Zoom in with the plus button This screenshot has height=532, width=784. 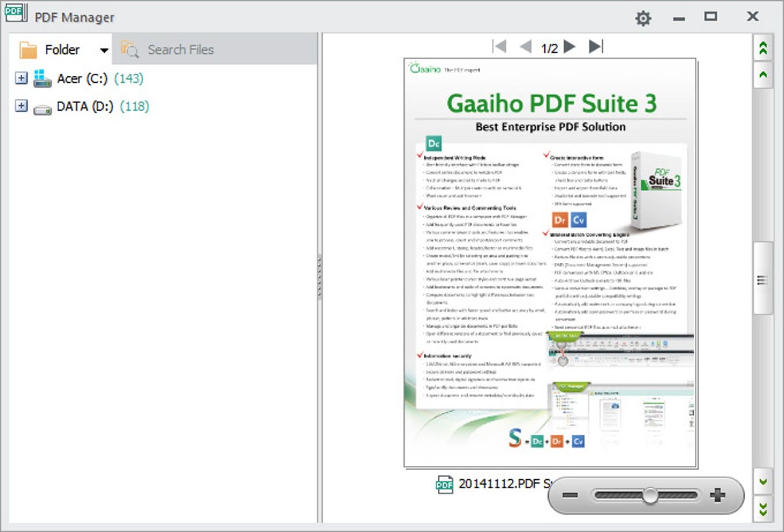click(x=717, y=495)
